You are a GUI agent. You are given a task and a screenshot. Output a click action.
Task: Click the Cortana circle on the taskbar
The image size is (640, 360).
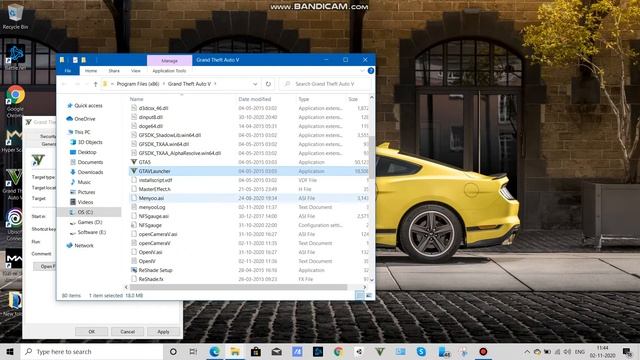(x=173, y=351)
